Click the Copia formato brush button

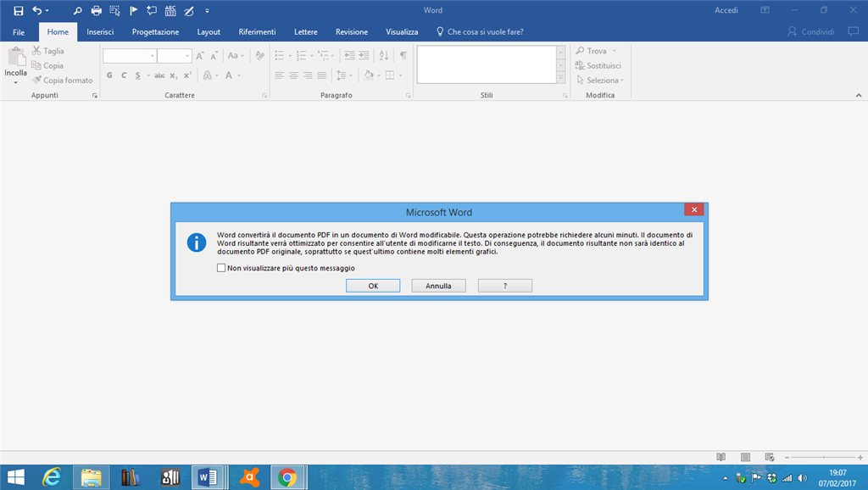(62, 81)
